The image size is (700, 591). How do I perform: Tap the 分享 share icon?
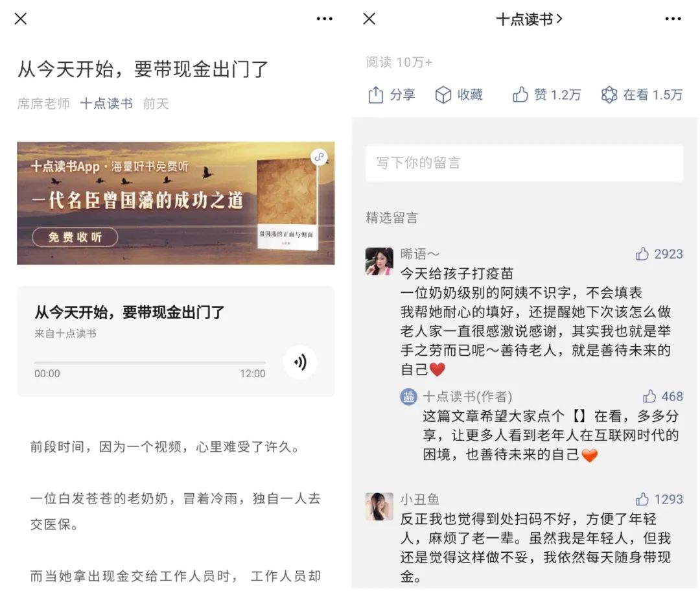[x=375, y=95]
